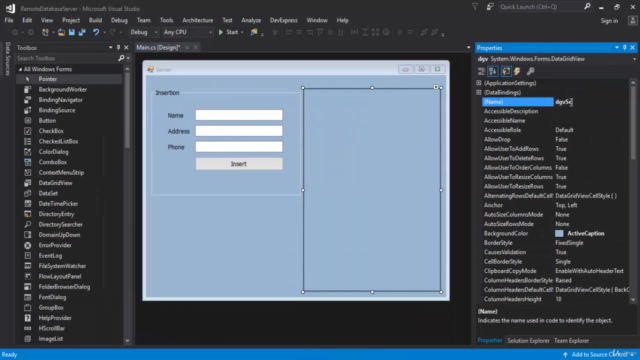The width and height of the screenshot is (640, 360).
Task: Open the Debug configuration dropdown
Action: [144, 32]
